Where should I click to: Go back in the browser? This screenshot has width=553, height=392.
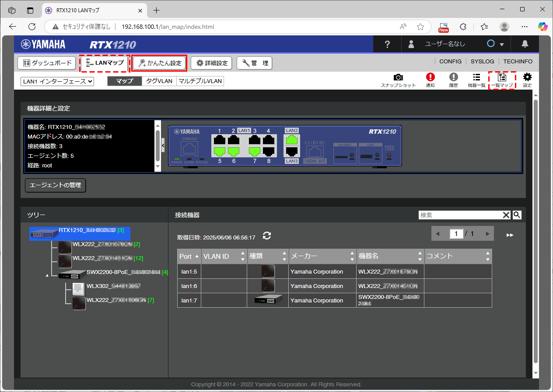pos(12,27)
